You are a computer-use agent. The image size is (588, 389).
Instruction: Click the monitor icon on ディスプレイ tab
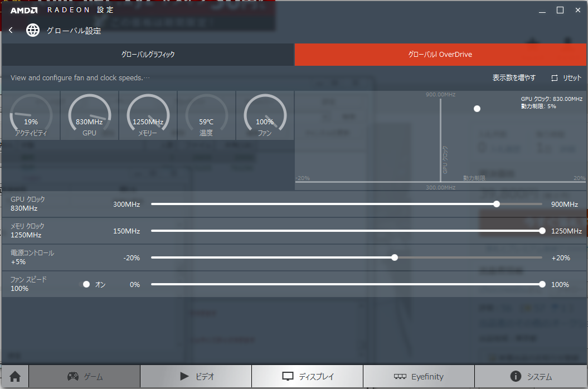[288, 376]
